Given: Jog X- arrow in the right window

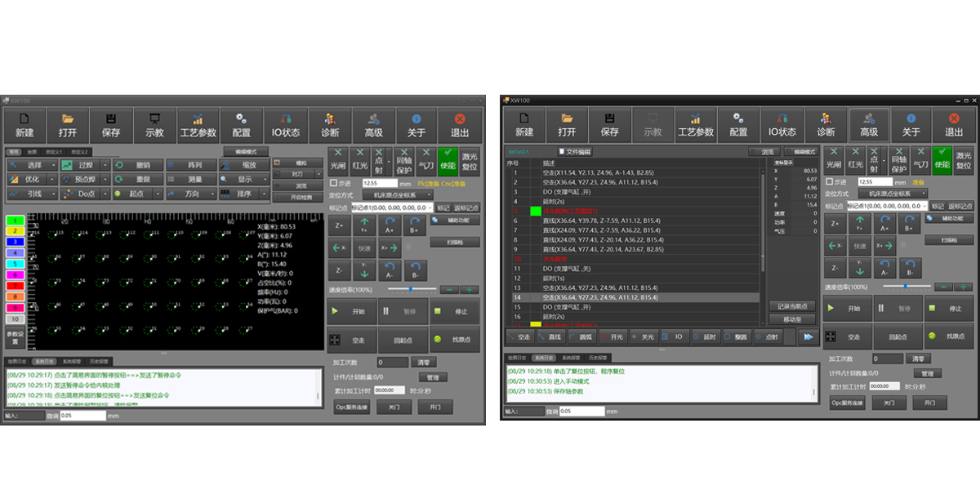Looking at the screenshot, I should 835,245.
